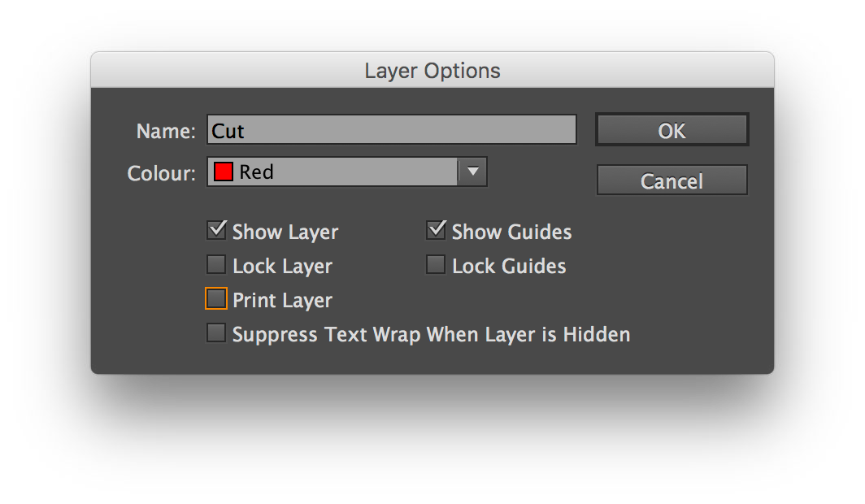Uncheck the Show Layer checkbox
Screen dimensions: 865x504
point(216,231)
